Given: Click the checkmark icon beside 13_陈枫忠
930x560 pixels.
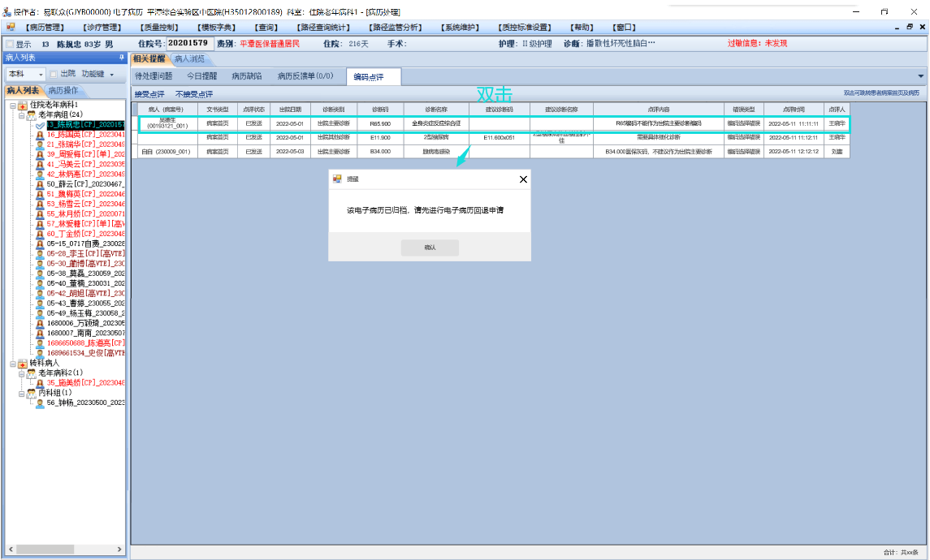Looking at the screenshot, I should [40, 125].
